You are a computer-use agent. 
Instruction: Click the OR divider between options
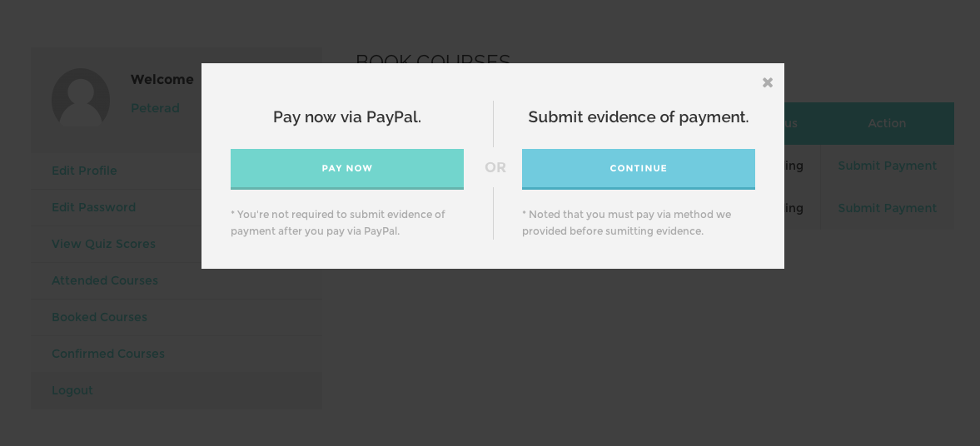[495, 168]
